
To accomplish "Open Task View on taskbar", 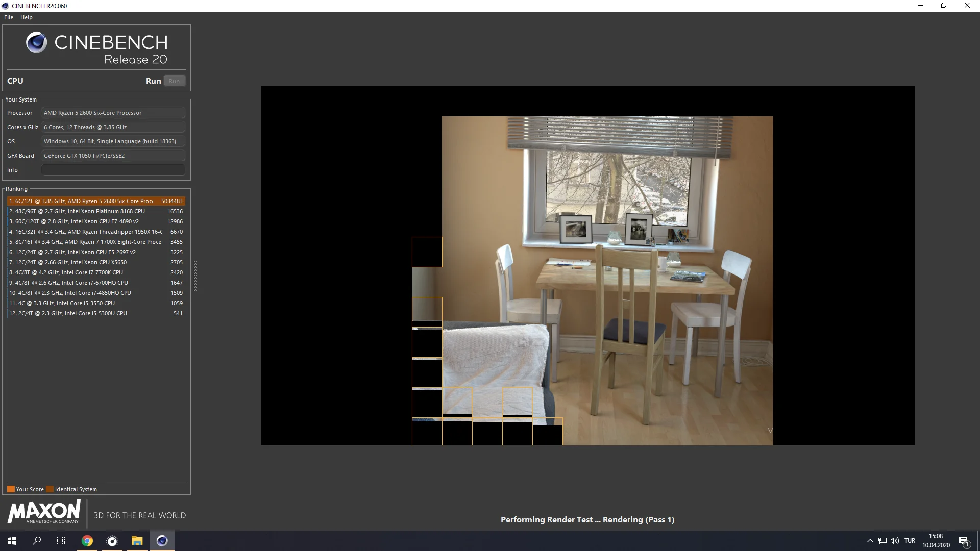I will 61,541.
